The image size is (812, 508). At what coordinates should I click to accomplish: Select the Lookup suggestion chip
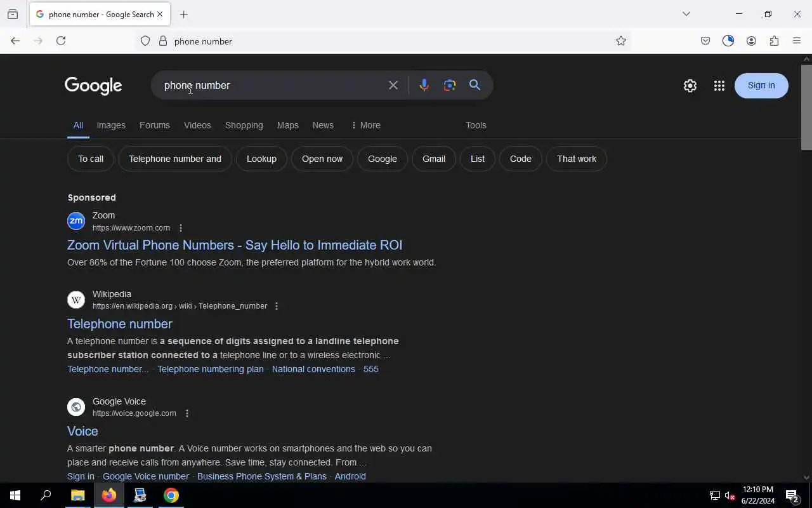tap(261, 159)
